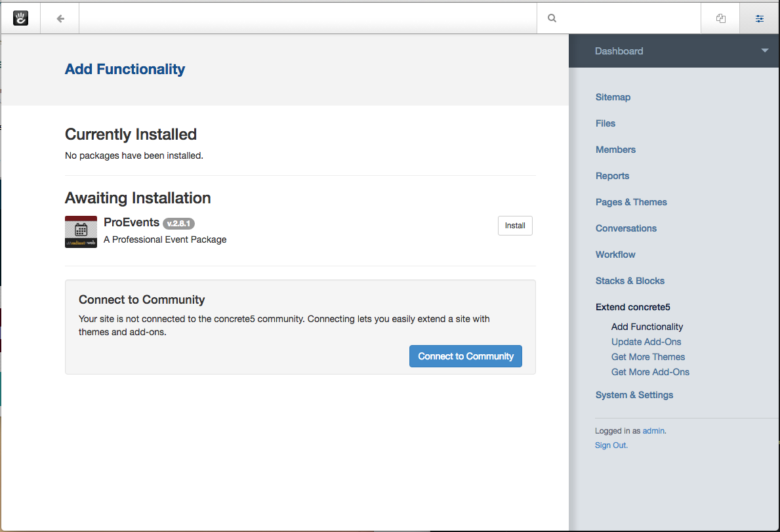The image size is (780, 532).
Task: Click the Currently Installed heading
Action: point(131,134)
